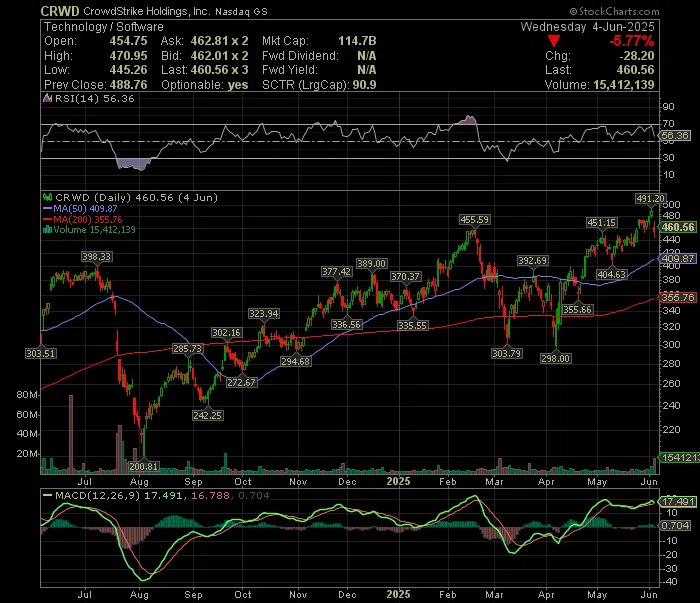The image size is (700, 603).
Task: Click the StockCharts.com copyright text
Action: (x=614, y=12)
